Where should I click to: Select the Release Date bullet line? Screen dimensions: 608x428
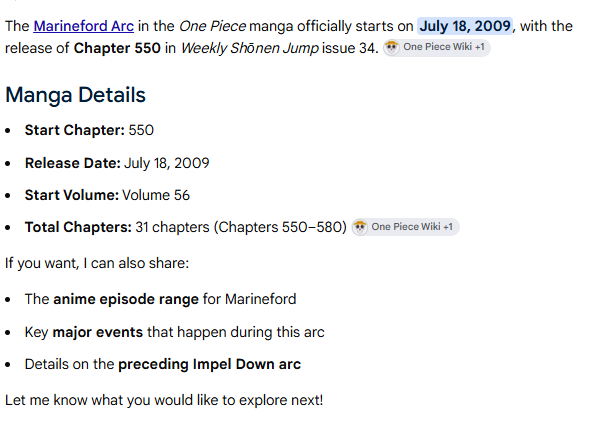pyautogui.click(x=117, y=163)
